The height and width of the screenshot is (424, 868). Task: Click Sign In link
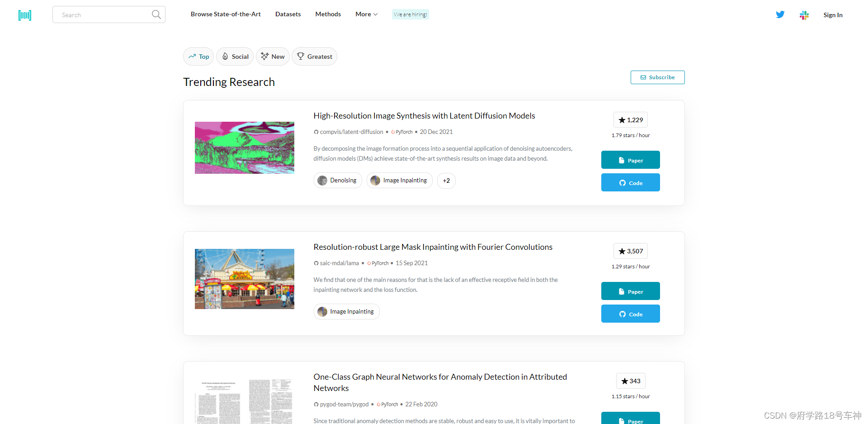(833, 15)
